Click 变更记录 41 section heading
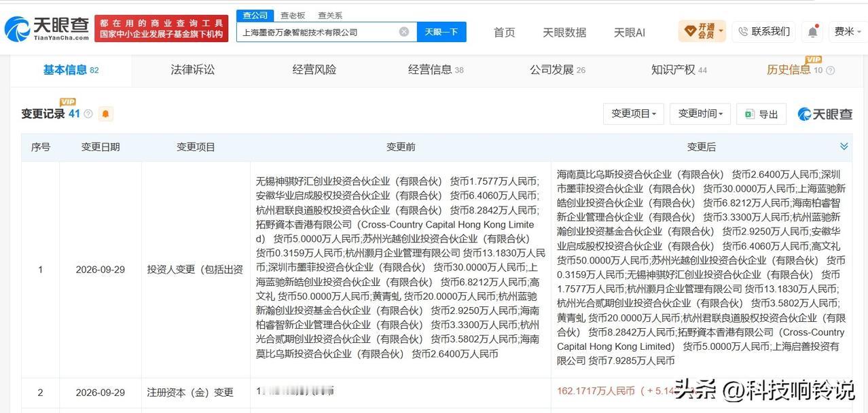The image size is (868, 413). [x=50, y=114]
